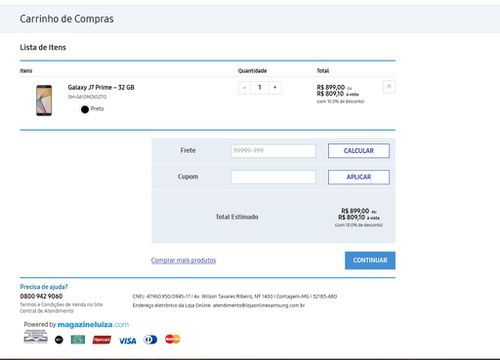This screenshot has height=360, width=500.
Task: Open the Central de Atendimento link
Action: coord(47,311)
